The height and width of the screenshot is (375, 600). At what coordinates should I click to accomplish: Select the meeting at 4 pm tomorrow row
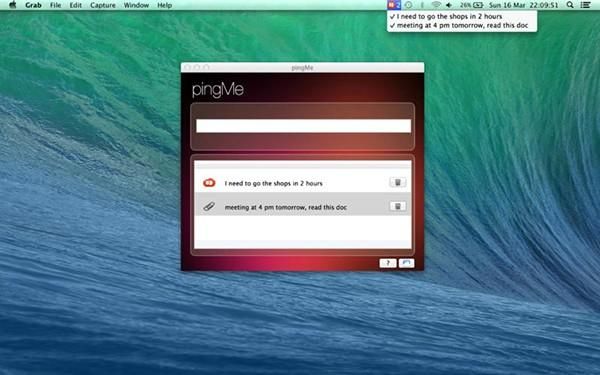(303, 207)
